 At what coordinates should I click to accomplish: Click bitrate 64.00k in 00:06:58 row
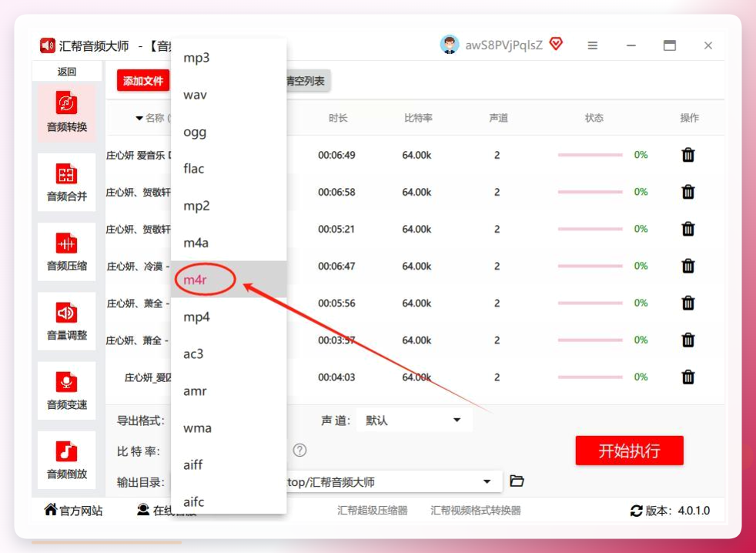(416, 192)
